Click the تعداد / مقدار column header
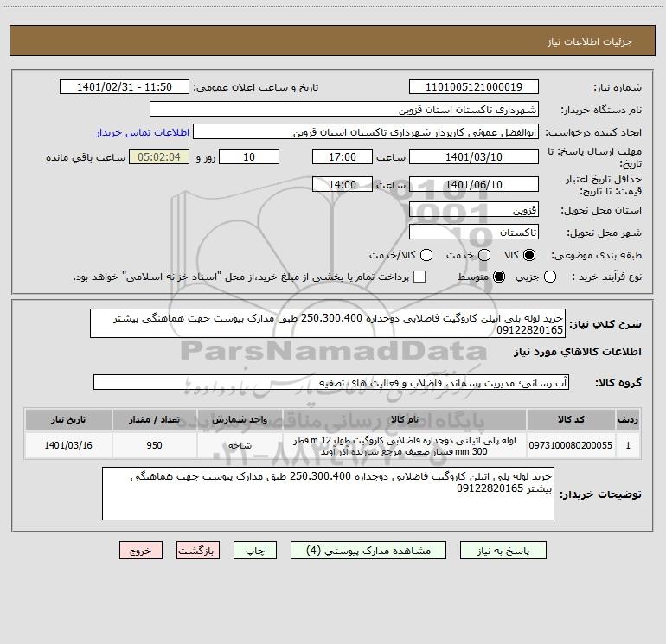The height and width of the screenshot is (644, 666). pyautogui.click(x=155, y=419)
